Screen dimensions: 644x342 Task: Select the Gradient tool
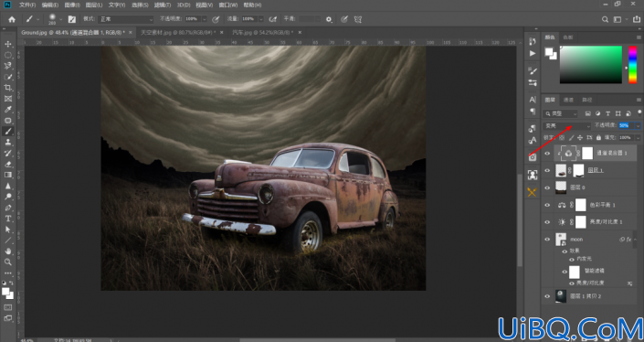[x=8, y=175]
